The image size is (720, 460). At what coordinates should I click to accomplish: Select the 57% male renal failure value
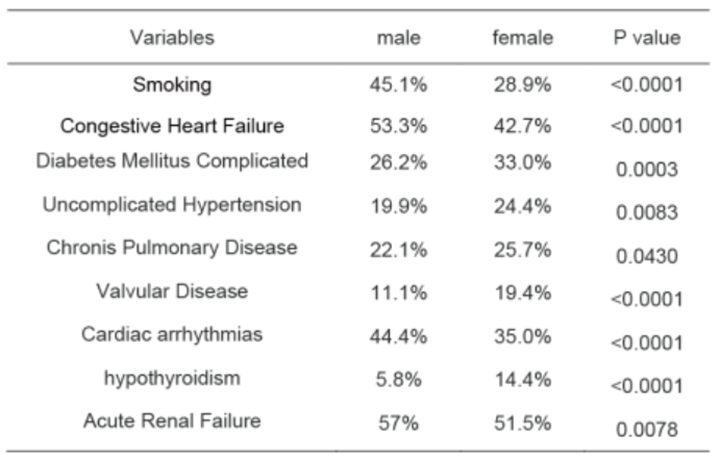point(399,421)
